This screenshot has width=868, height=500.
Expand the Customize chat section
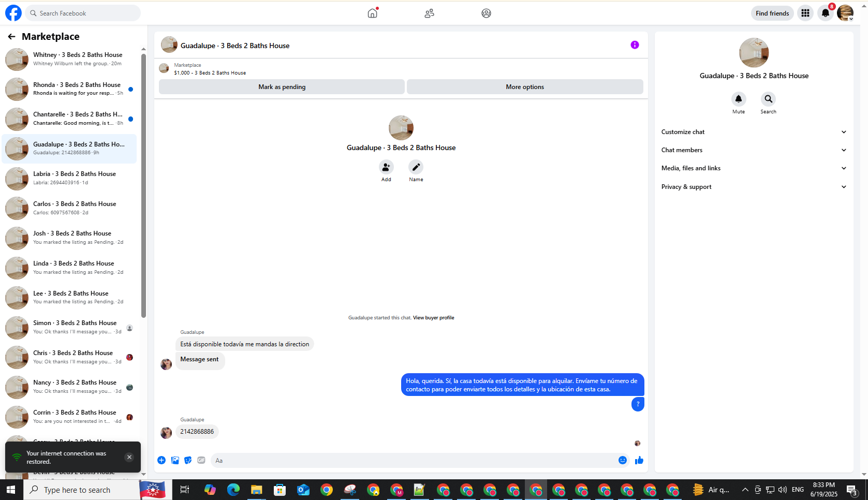pos(754,132)
